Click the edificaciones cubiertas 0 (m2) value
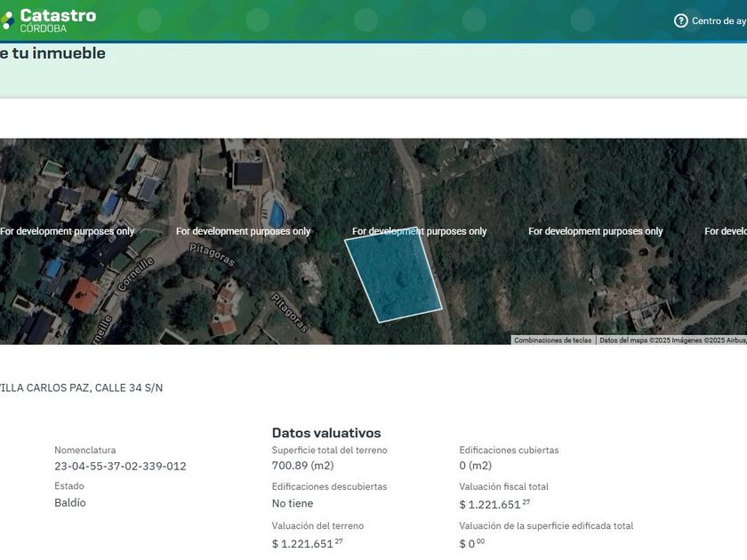Screen dimensions: 747x560 click(x=475, y=466)
